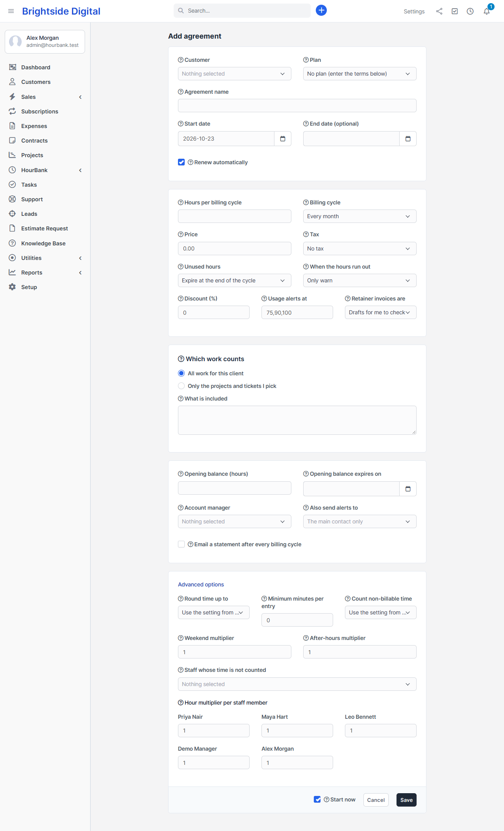This screenshot has height=831, width=504.
Task: Open Opening balance expiry calendar picker
Action: [408, 489]
